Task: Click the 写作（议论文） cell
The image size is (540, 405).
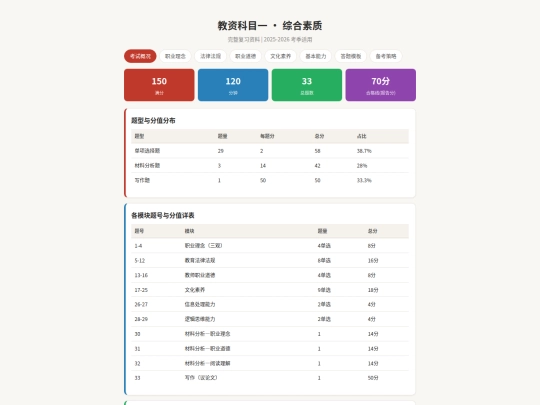Action: point(201,378)
